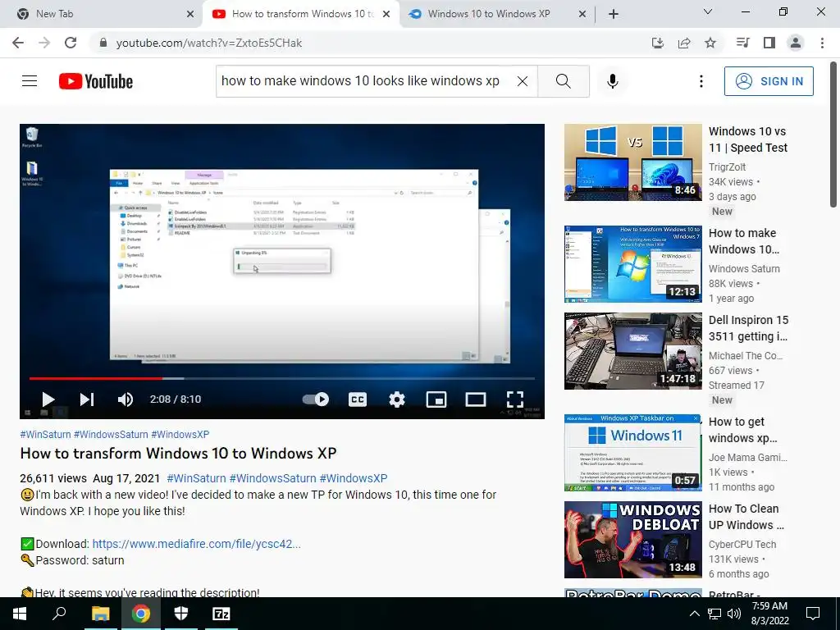Open the Windows Debloat video thumbnail
Screen dimensions: 840x630
click(632, 540)
